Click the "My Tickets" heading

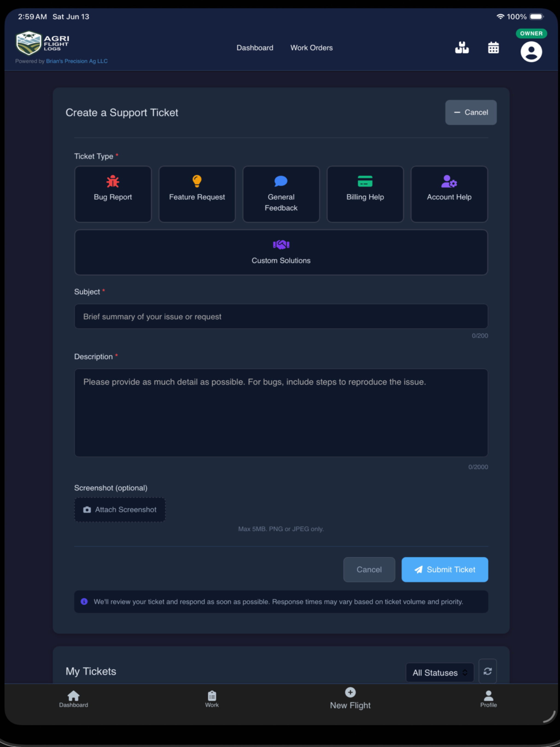pos(91,671)
